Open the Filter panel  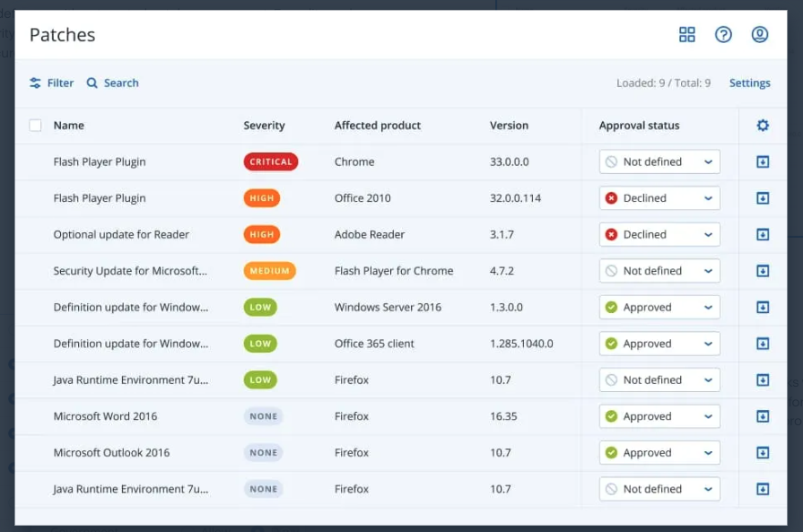coord(52,83)
